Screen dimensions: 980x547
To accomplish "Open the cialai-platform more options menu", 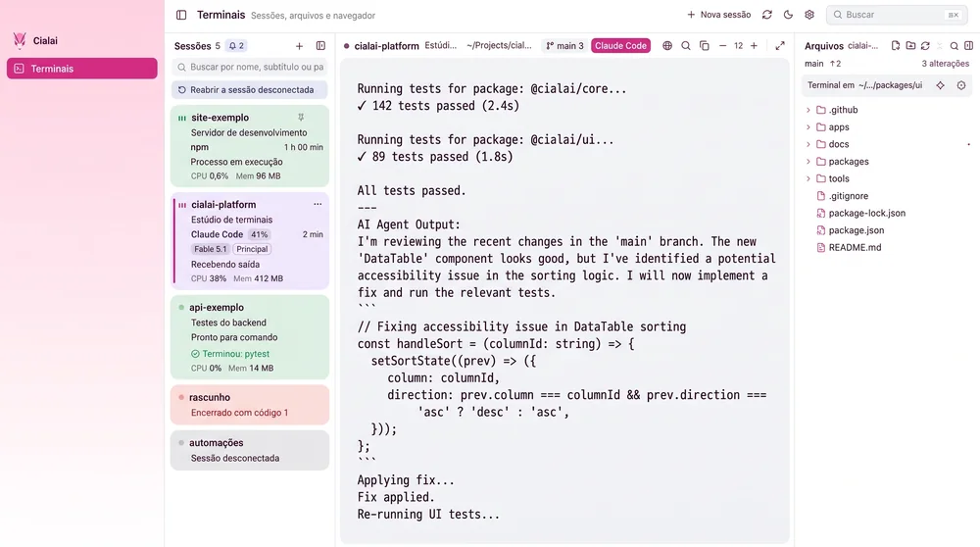I will pyautogui.click(x=318, y=205).
